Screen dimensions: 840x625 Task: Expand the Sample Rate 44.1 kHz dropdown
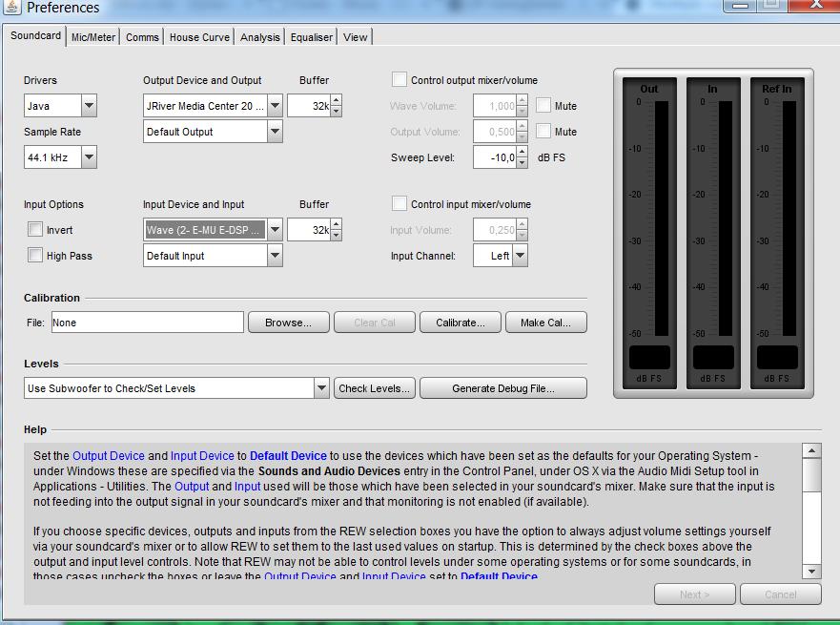click(x=89, y=157)
